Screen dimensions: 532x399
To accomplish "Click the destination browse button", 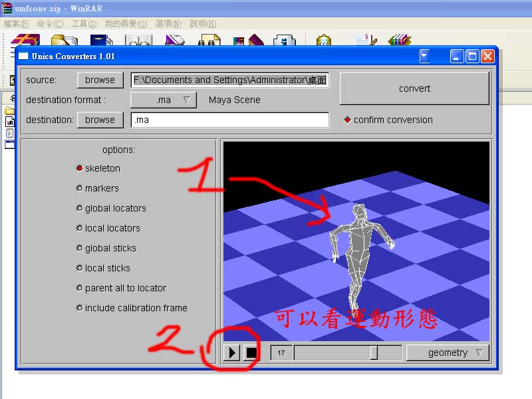I will 100,120.
